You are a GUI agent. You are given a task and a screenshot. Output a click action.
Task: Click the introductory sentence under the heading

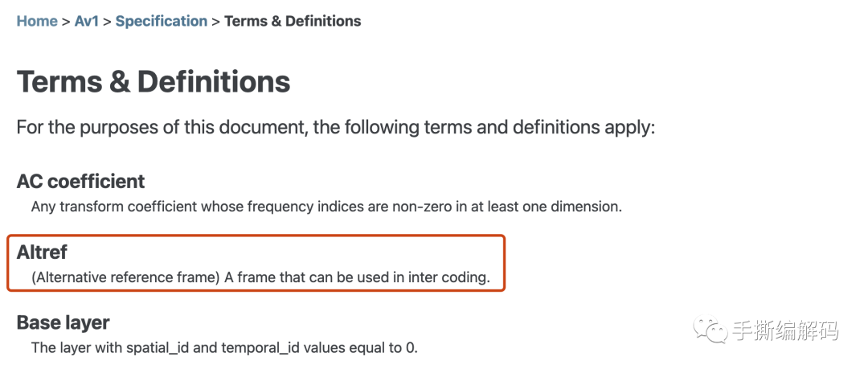[x=336, y=127]
